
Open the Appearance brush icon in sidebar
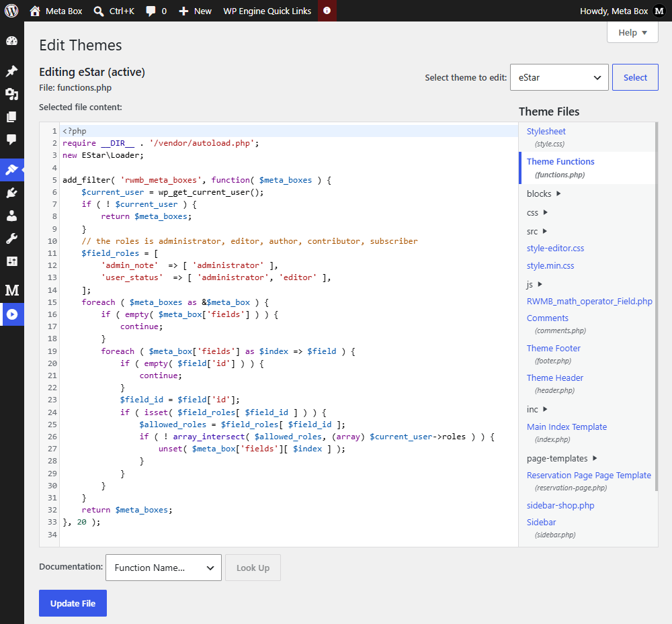click(x=11, y=170)
